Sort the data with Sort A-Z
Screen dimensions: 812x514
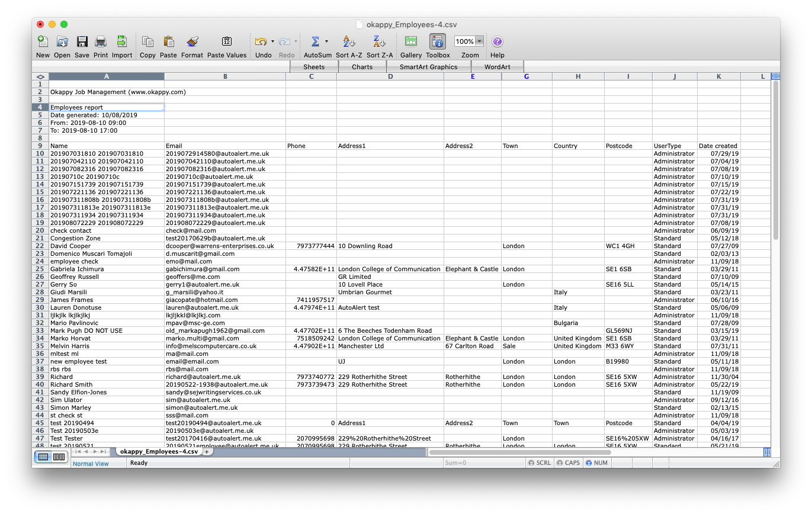[348, 41]
